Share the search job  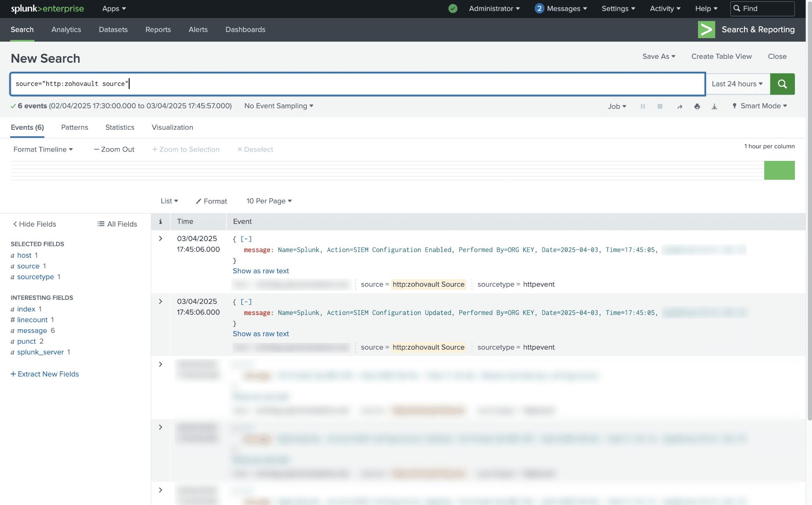[680, 106]
